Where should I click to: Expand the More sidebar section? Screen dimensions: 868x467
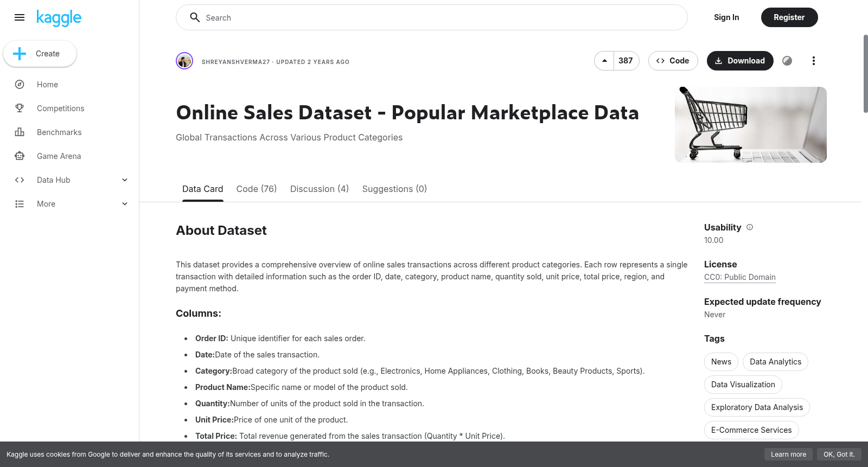[125, 204]
